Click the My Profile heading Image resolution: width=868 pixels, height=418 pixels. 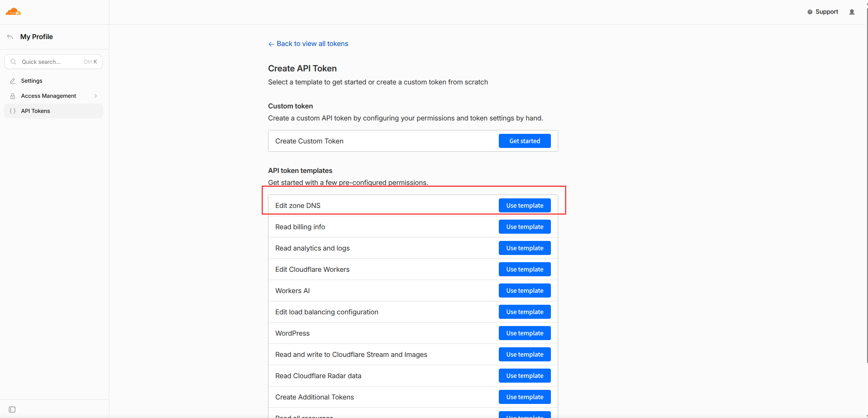(x=36, y=37)
